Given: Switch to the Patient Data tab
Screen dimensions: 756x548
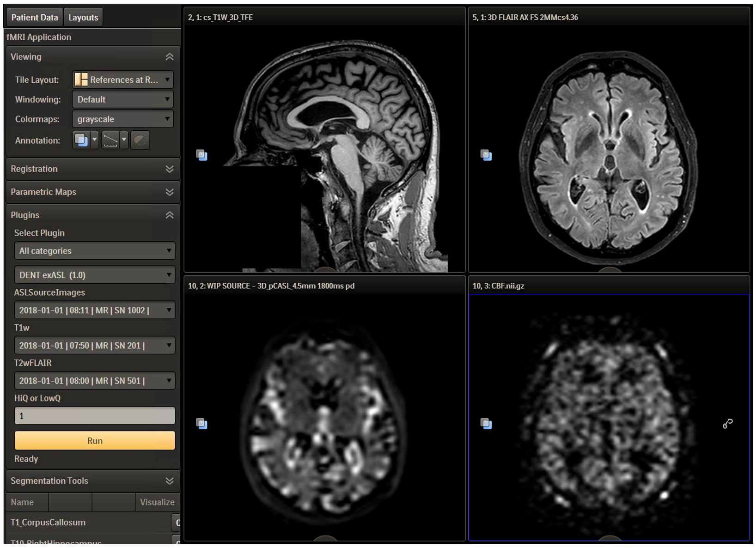Looking at the screenshot, I should (35, 18).
